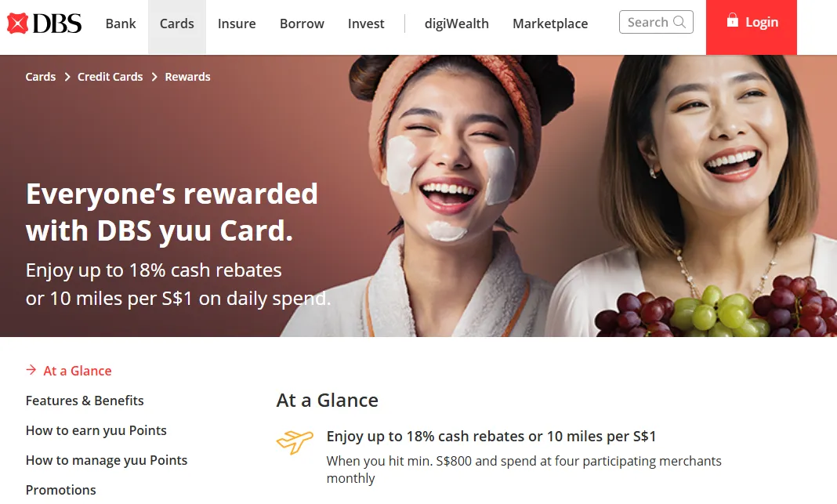
Task: Click the search magnifier icon
Action: 679,22
